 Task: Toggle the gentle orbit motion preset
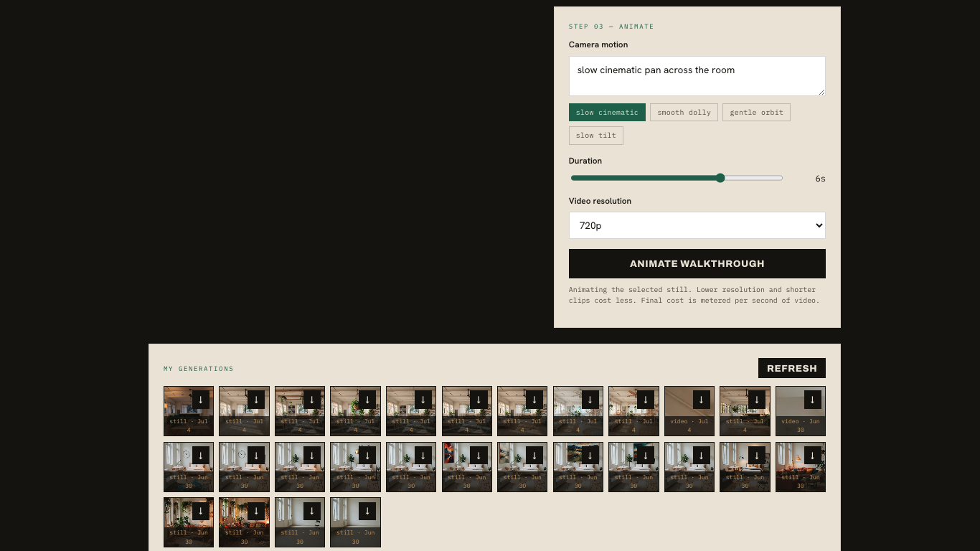point(756,113)
